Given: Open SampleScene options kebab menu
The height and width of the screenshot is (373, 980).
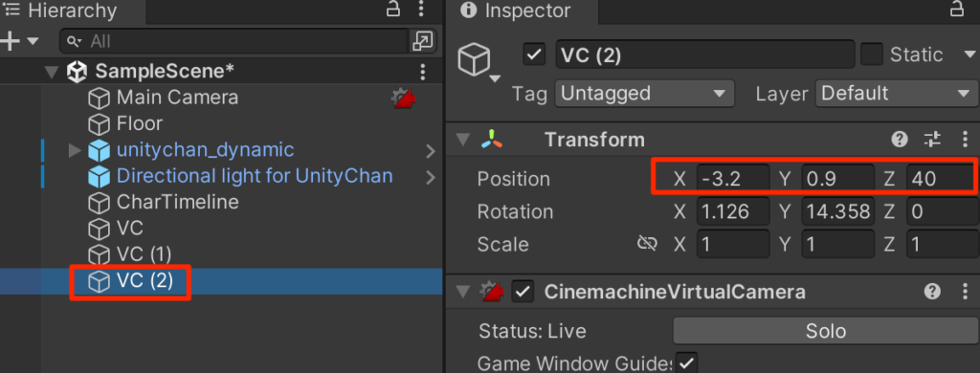Looking at the screenshot, I should point(423,71).
